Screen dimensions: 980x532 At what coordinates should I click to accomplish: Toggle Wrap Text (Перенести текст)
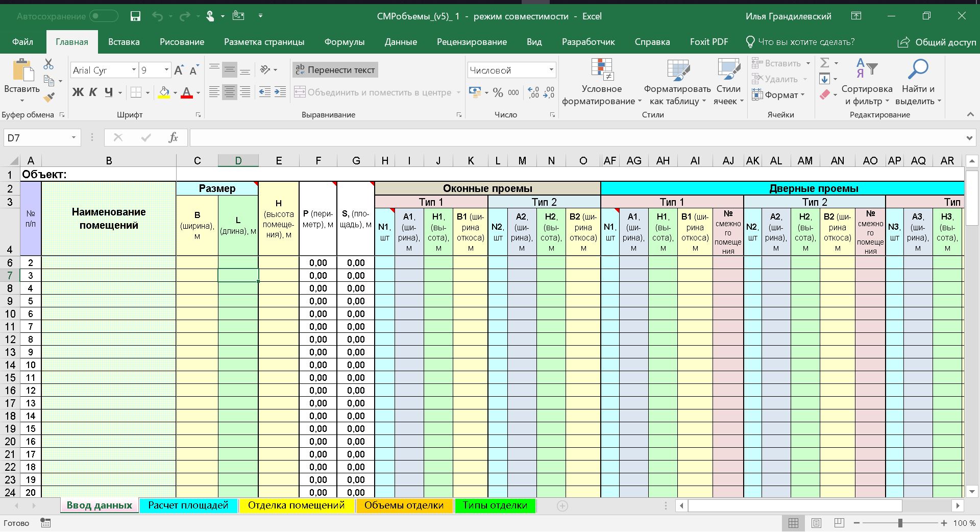point(335,70)
